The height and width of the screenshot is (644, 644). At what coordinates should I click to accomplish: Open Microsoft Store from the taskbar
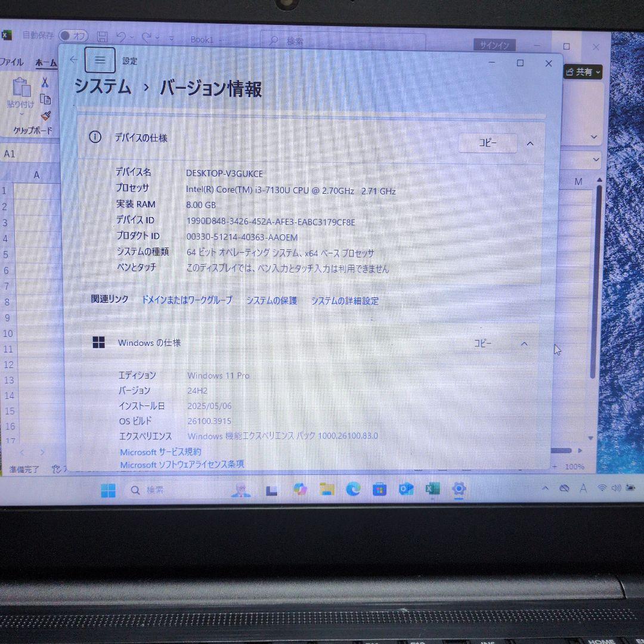click(379, 489)
